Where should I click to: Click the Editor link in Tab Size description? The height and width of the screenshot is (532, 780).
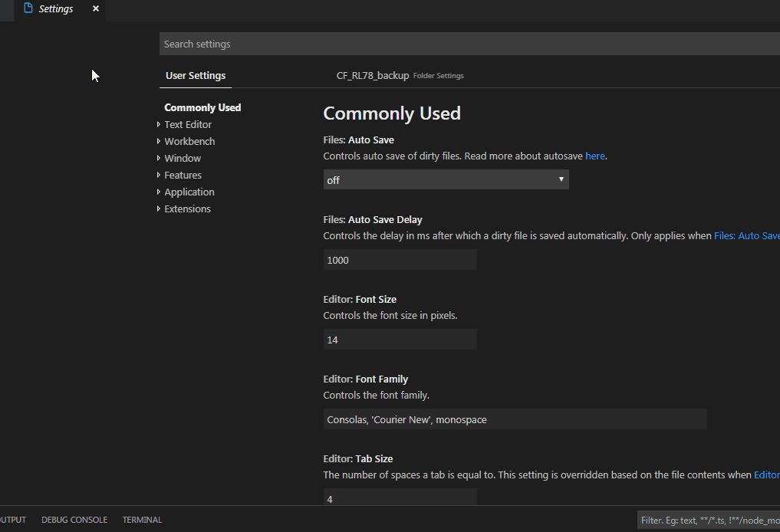pos(766,475)
